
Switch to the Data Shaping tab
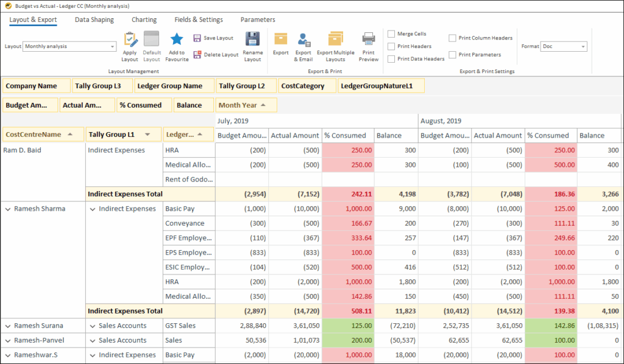pyautogui.click(x=94, y=19)
